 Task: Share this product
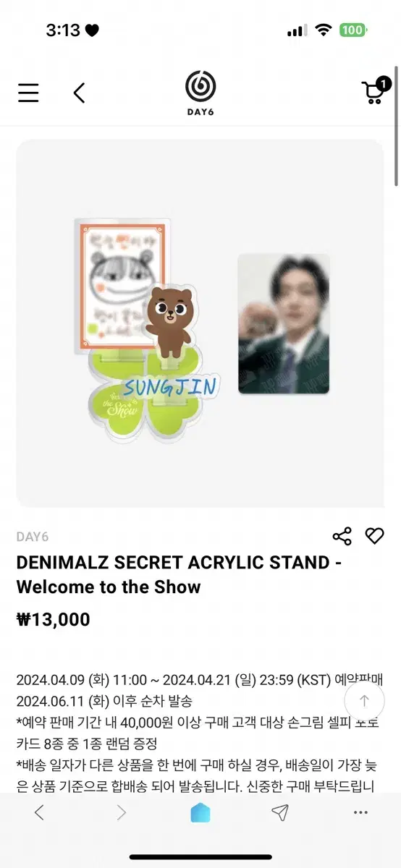click(x=342, y=536)
